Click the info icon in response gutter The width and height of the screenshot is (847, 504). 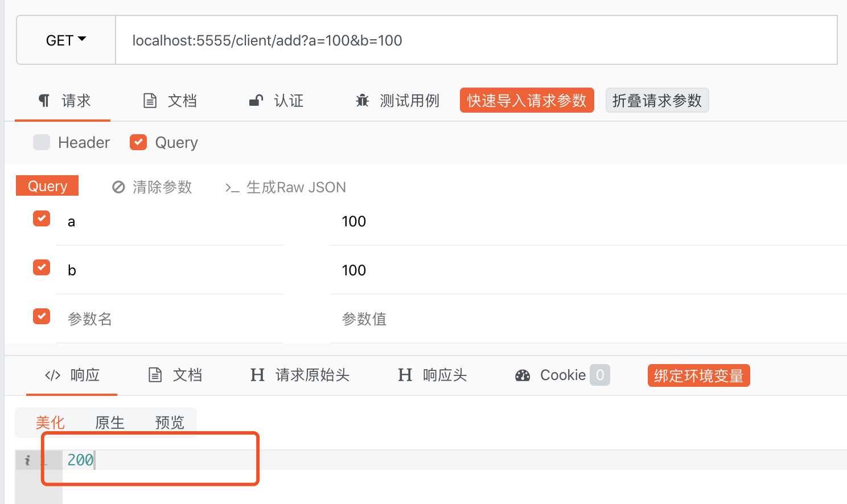tap(27, 460)
